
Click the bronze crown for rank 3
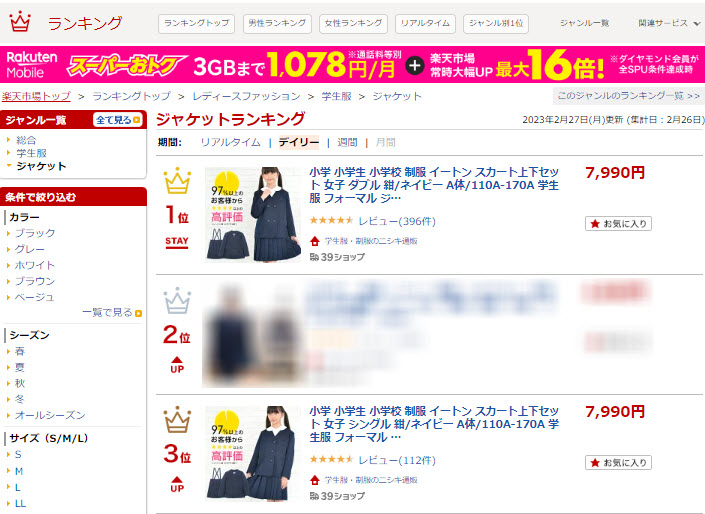[x=177, y=420]
